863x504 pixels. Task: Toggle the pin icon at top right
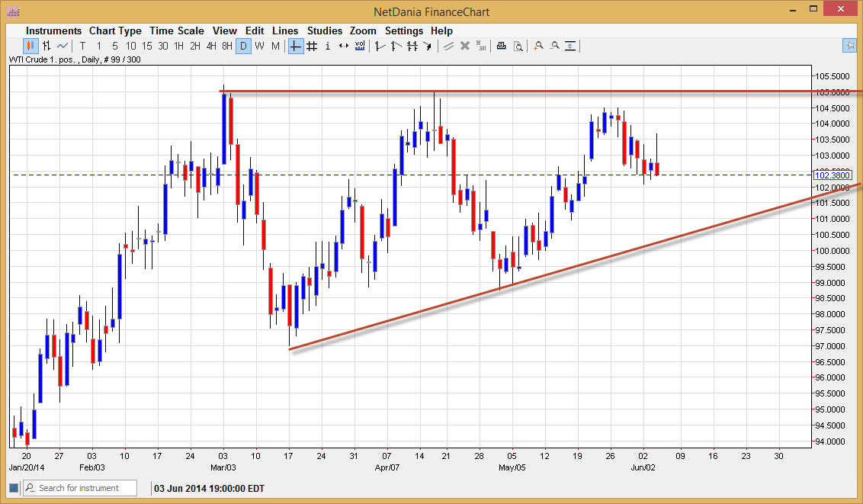(849, 46)
